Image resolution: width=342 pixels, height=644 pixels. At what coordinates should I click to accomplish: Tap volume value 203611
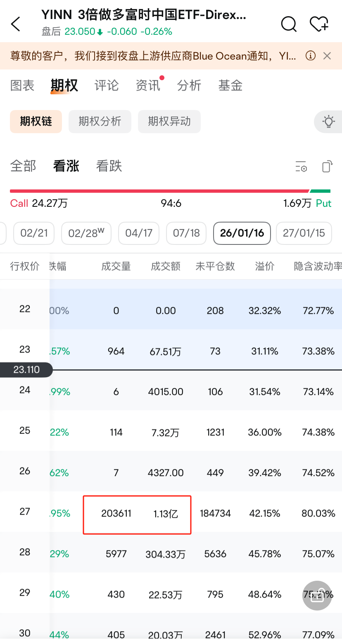click(x=116, y=514)
